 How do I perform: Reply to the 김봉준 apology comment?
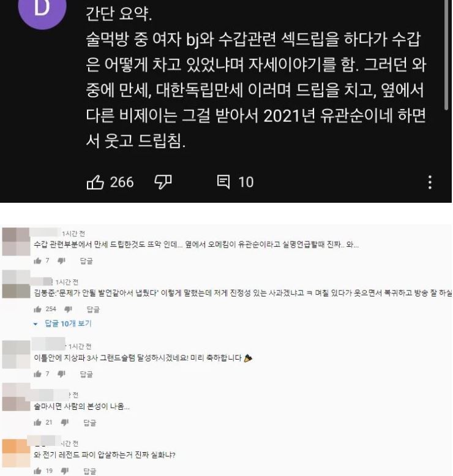click(x=93, y=309)
